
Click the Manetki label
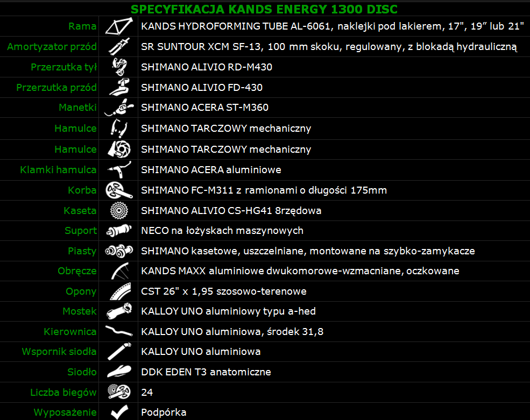pos(77,108)
